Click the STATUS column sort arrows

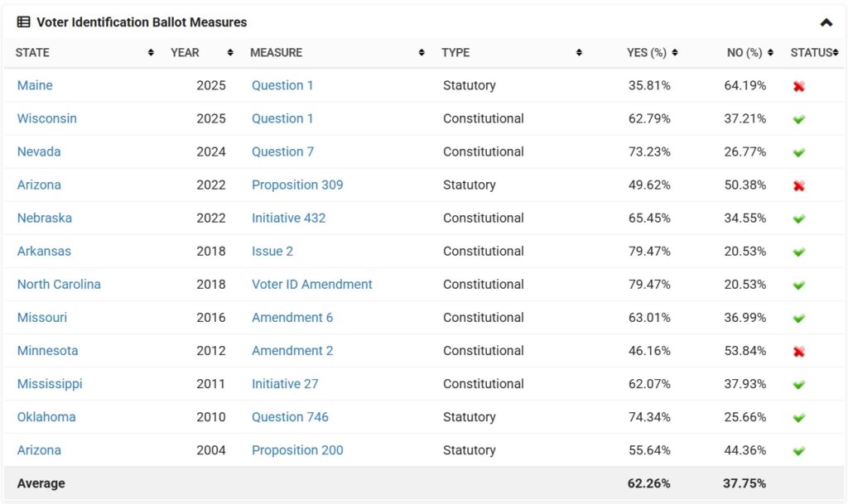point(836,53)
